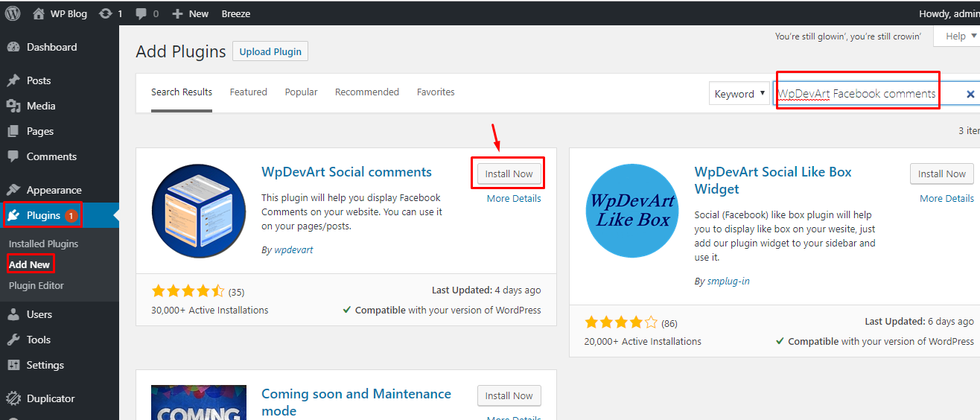Image resolution: width=980 pixels, height=420 pixels.
Task: Click the Upload Plugin button
Action: click(270, 51)
